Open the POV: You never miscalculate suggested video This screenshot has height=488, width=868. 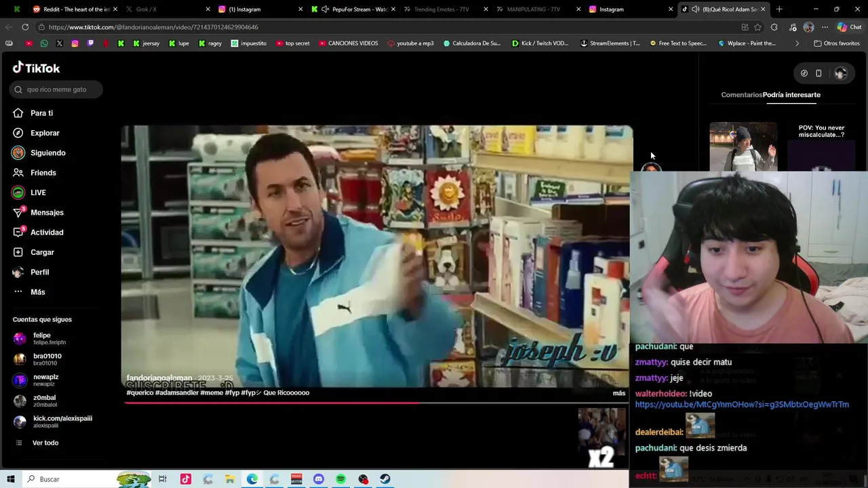pos(821,147)
